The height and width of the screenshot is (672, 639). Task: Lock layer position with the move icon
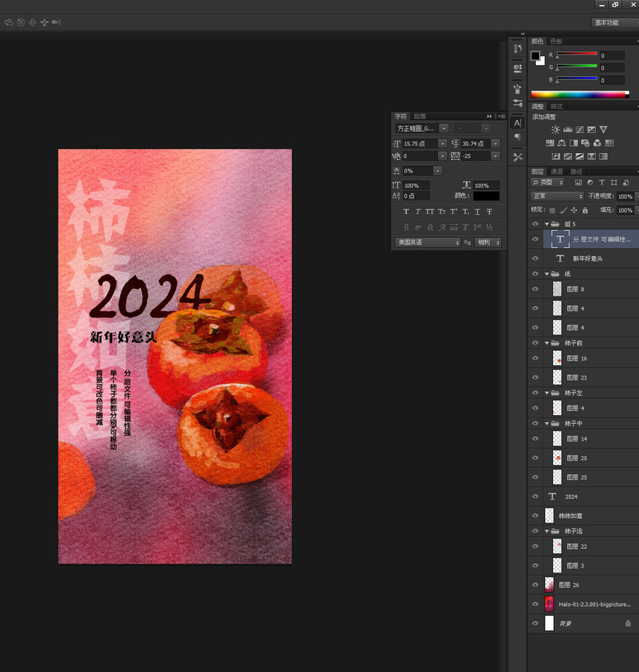[x=574, y=210]
